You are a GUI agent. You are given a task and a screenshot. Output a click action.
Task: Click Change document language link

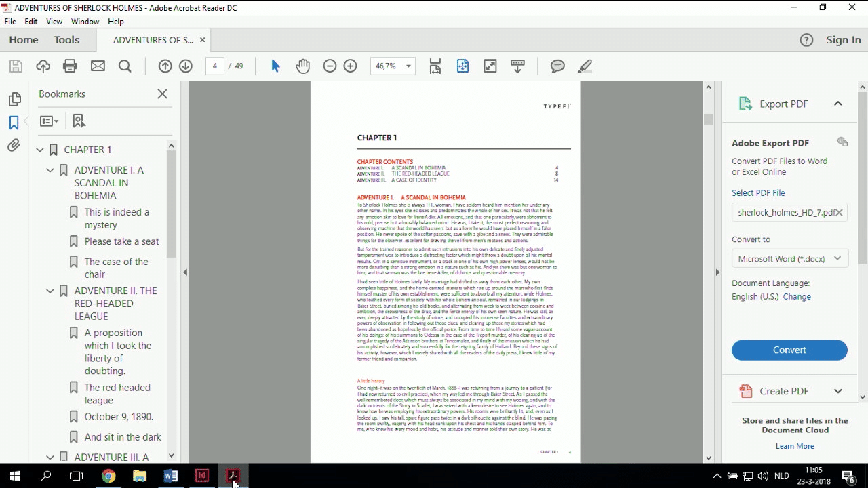pos(797,296)
